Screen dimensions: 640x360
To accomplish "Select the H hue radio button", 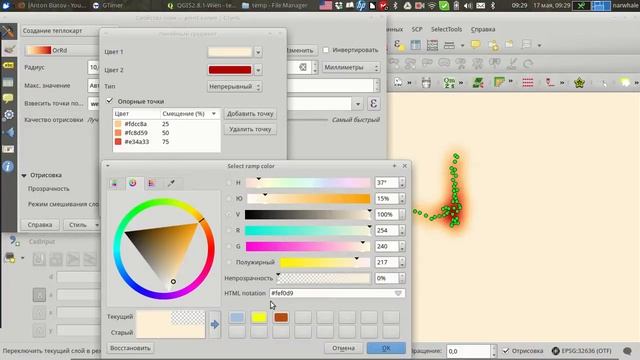I will point(229,182).
